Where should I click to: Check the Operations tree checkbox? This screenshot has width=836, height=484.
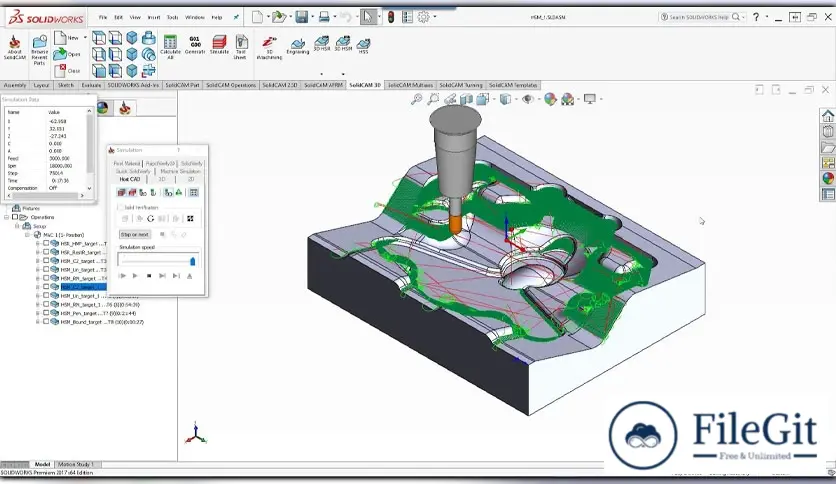[x=15, y=217]
